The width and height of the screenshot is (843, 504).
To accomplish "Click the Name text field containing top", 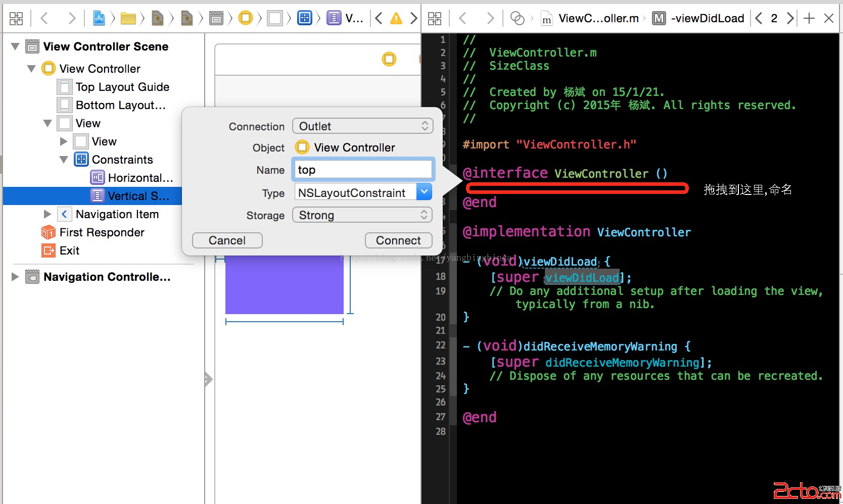I will pos(362,170).
